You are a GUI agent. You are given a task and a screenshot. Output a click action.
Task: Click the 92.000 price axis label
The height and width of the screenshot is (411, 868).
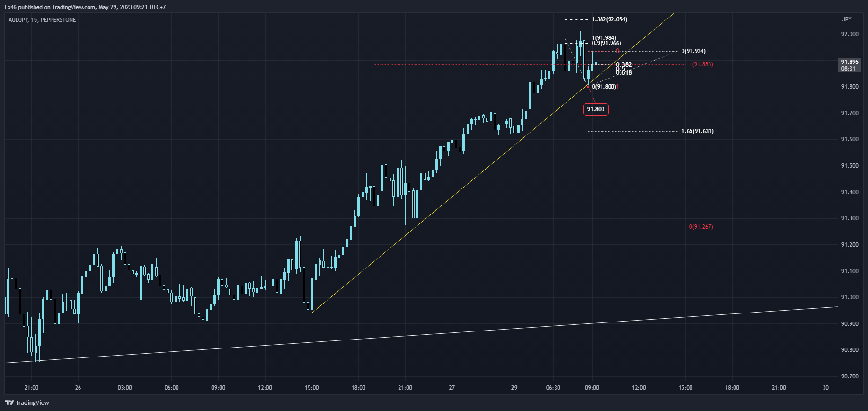[x=850, y=34]
